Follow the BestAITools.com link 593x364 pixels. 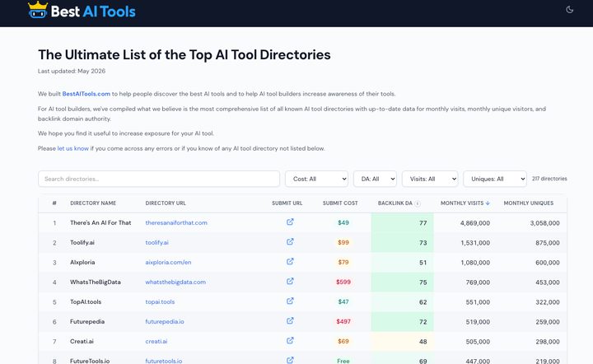pos(86,94)
